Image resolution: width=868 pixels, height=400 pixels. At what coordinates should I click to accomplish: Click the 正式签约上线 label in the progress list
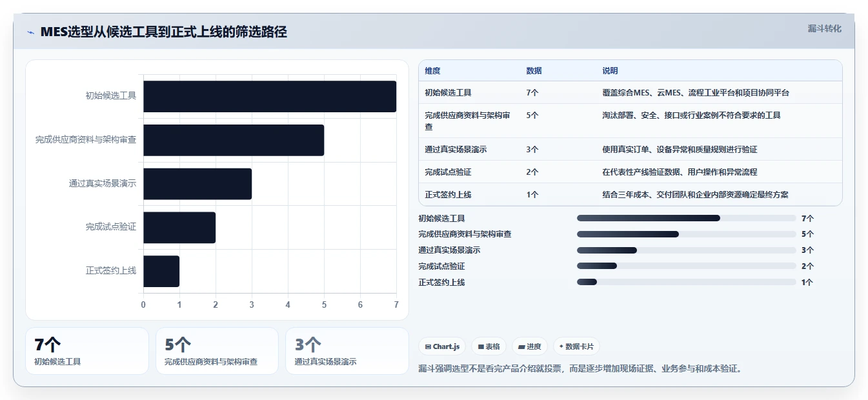[x=441, y=282]
